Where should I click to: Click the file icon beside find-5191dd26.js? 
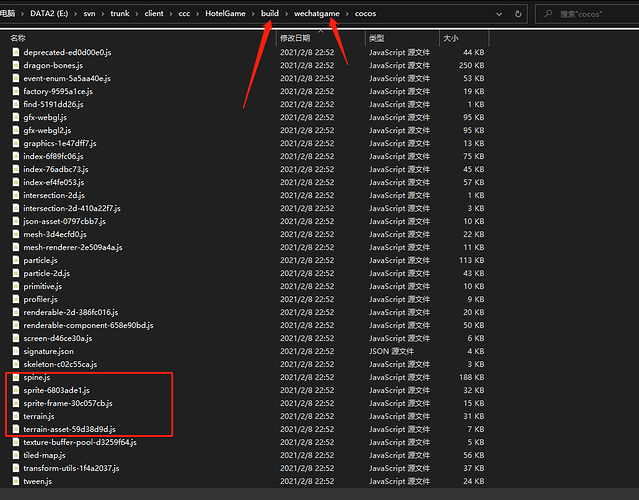pyautogui.click(x=16, y=104)
